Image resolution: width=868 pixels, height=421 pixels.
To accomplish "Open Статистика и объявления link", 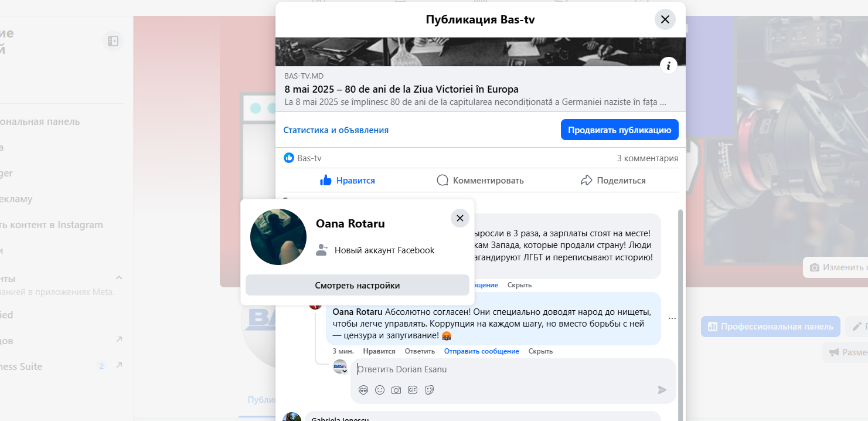I will [x=336, y=130].
